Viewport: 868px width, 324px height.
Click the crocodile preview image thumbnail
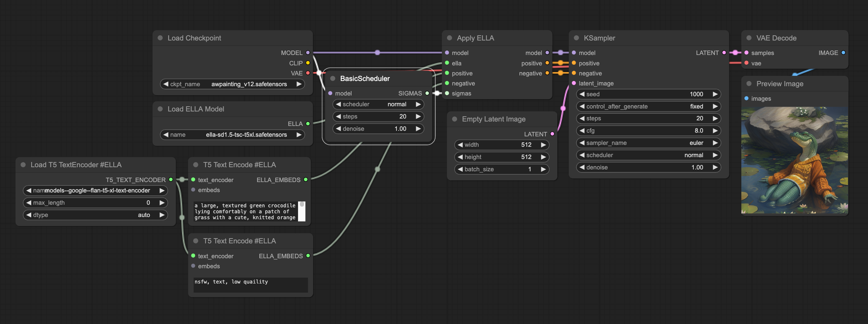[794, 160]
